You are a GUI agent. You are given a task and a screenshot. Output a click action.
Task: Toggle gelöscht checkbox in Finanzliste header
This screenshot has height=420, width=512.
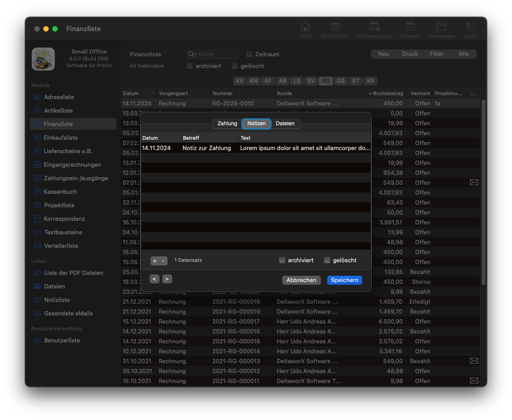click(x=235, y=66)
